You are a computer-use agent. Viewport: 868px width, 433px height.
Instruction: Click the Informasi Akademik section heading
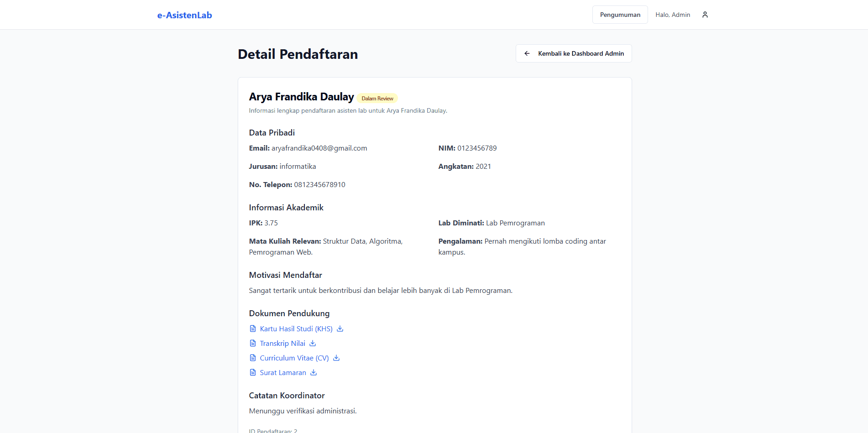(286, 207)
